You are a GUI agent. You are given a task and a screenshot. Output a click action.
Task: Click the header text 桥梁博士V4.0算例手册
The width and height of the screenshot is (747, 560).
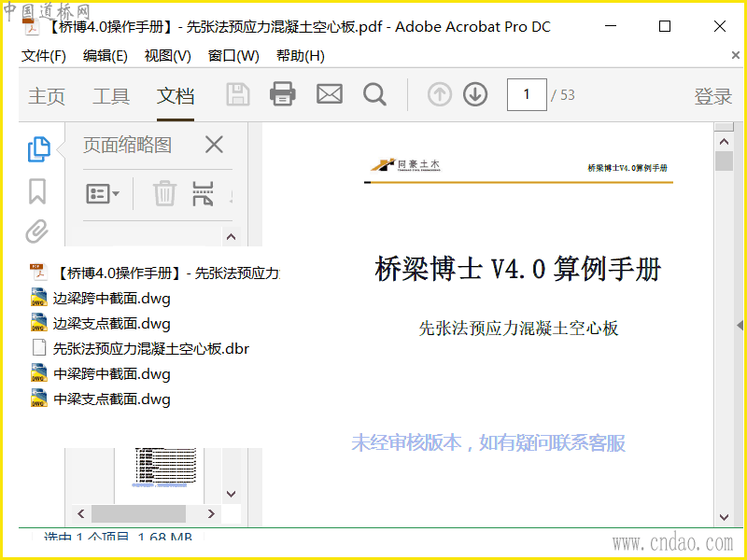[627, 168]
